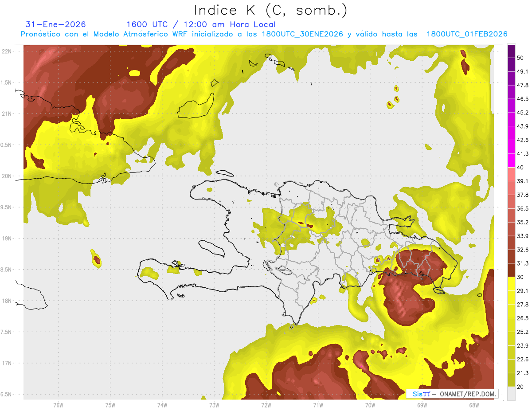Click the "27.8" color bar label
The width and height of the screenshot is (532, 411).
click(x=522, y=304)
